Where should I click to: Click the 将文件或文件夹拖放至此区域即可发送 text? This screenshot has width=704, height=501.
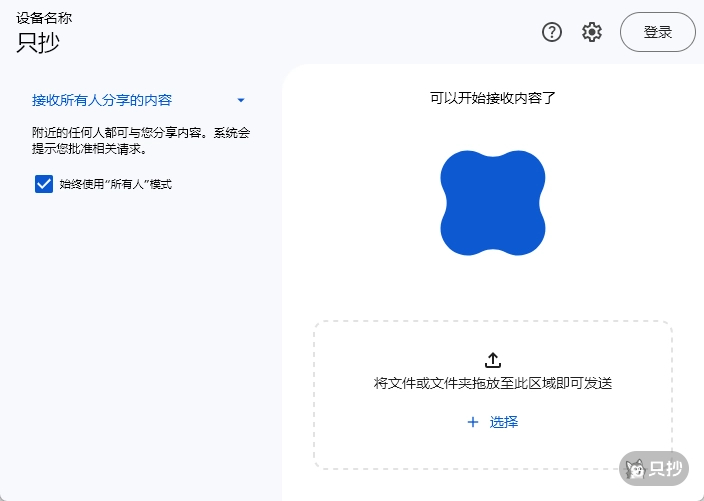[493, 383]
